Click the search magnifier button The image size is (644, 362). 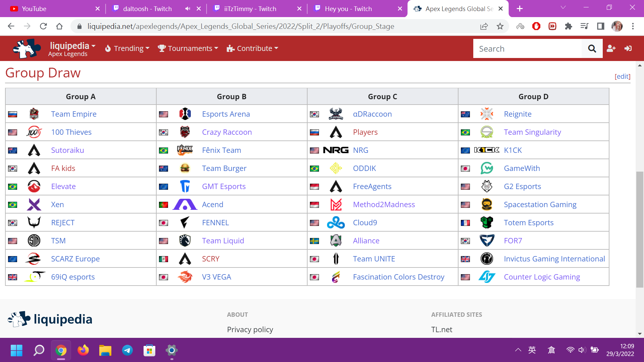pyautogui.click(x=592, y=49)
